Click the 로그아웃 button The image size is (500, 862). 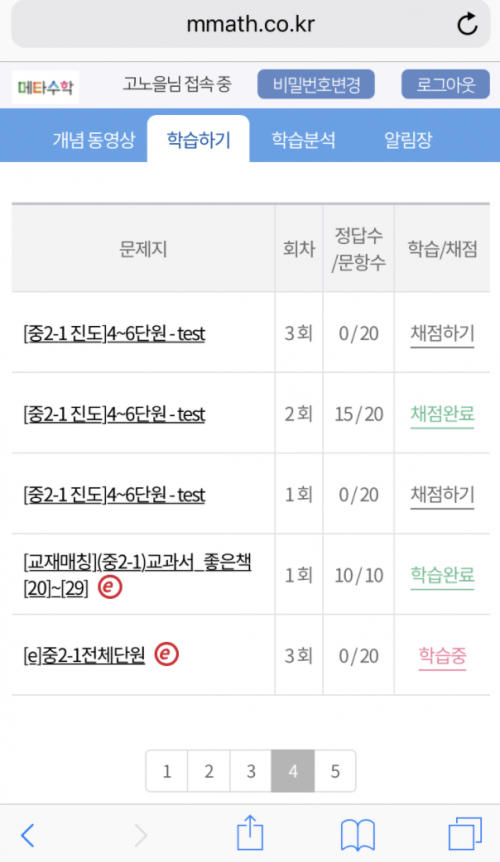pyautogui.click(x=446, y=85)
